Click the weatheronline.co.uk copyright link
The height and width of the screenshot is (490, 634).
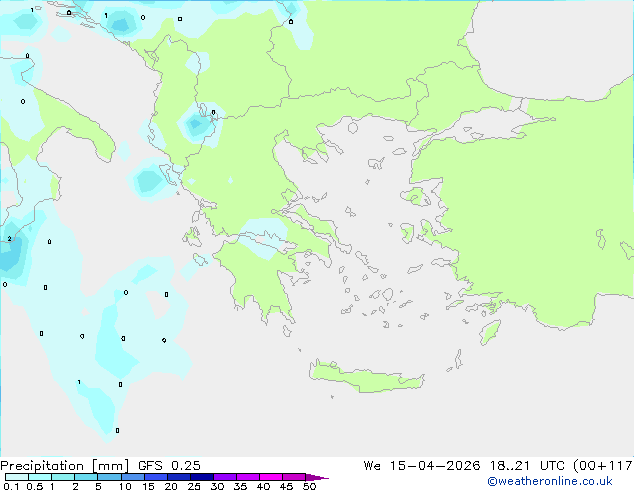(550, 481)
